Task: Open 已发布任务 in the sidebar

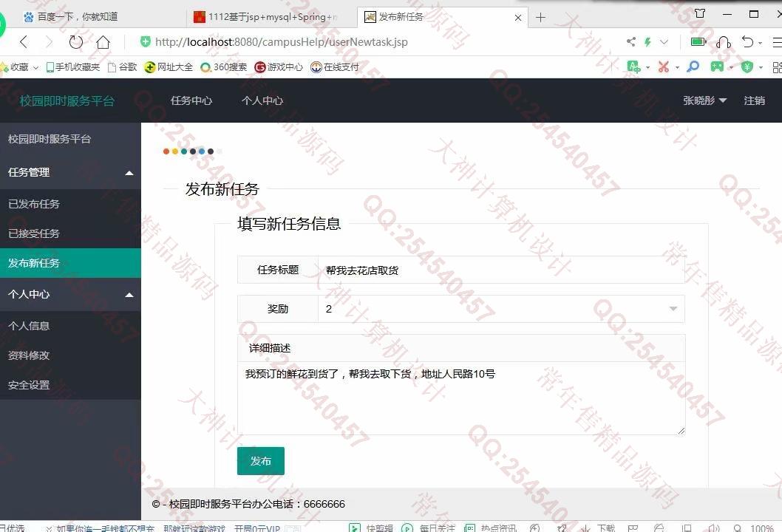Action: pos(70,204)
